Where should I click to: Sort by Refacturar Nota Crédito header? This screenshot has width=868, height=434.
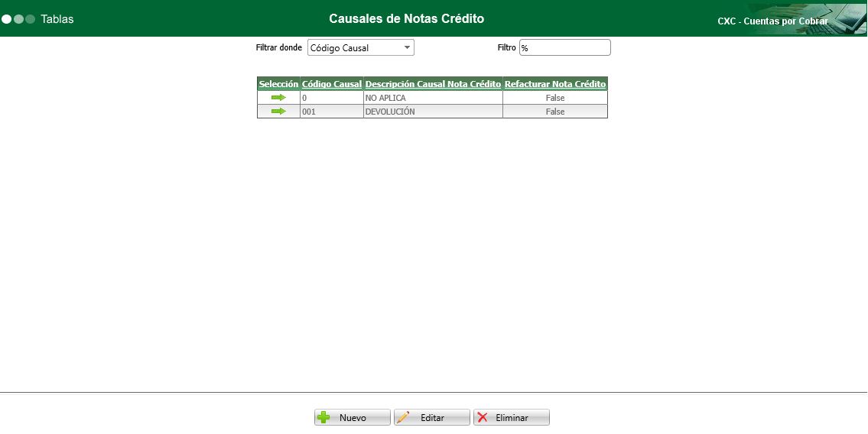pos(555,84)
